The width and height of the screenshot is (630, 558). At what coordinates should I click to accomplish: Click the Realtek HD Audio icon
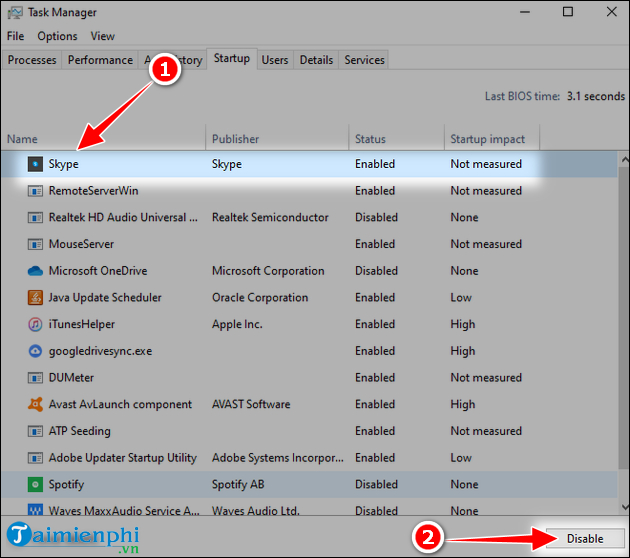click(x=35, y=218)
